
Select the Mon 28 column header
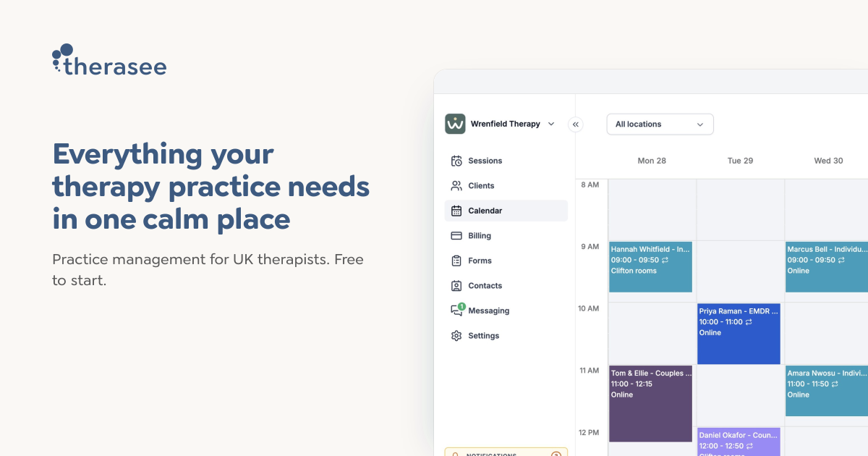point(652,161)
